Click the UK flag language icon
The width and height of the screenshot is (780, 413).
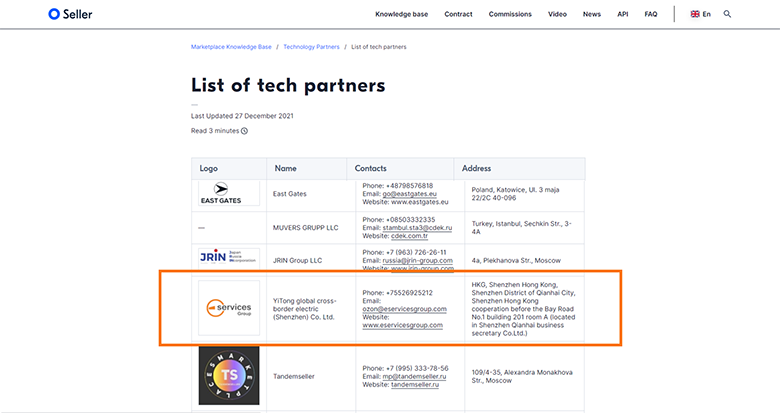[x=695, y=14]
